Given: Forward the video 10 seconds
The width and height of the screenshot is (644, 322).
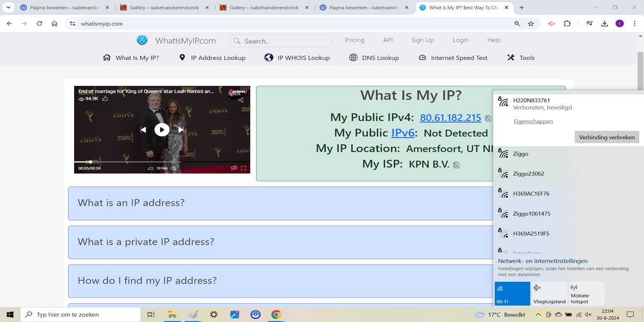Looking at the screenshot, I should point(172,169).
